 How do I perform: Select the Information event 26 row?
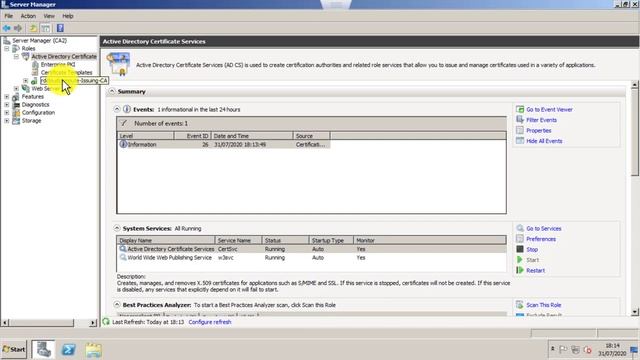pos(224,144)
